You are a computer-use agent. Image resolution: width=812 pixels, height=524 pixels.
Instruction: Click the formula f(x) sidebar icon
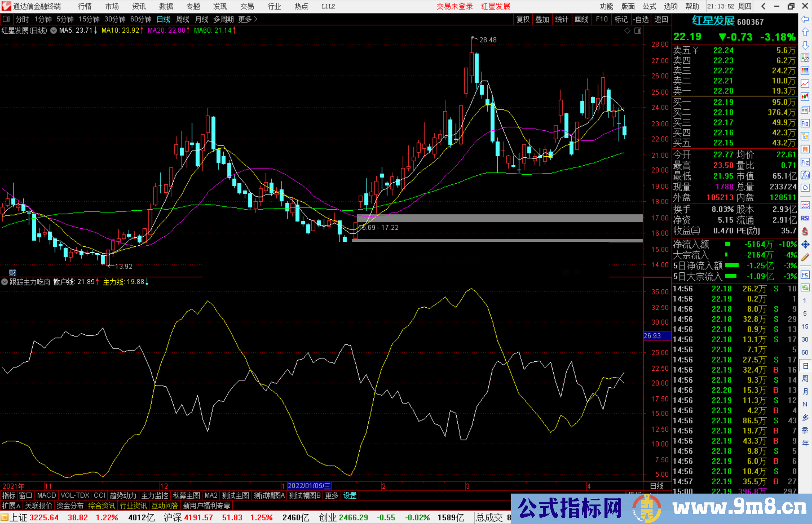pos(805,175)
